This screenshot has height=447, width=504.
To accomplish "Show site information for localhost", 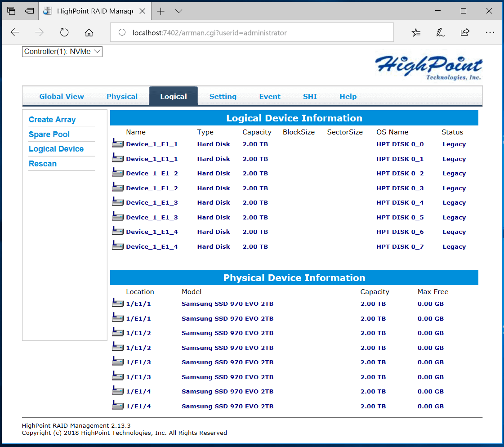I will (122, 32).
